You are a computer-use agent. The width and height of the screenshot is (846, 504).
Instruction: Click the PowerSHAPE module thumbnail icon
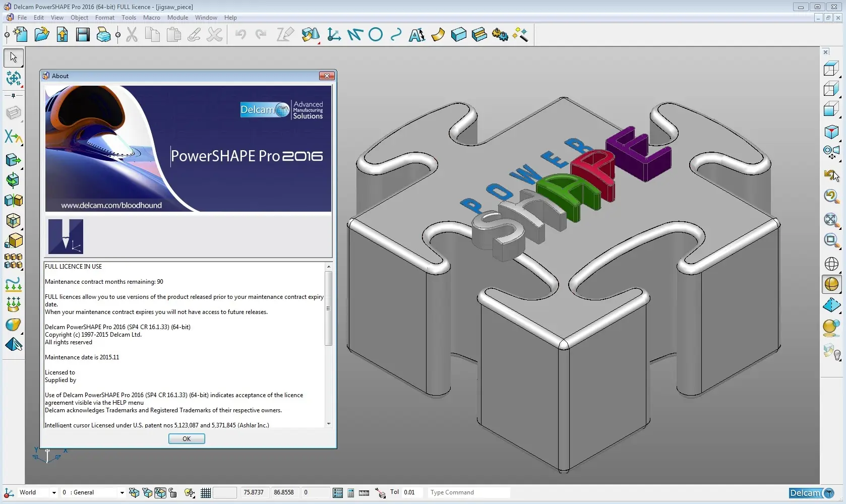pos(66,236)
